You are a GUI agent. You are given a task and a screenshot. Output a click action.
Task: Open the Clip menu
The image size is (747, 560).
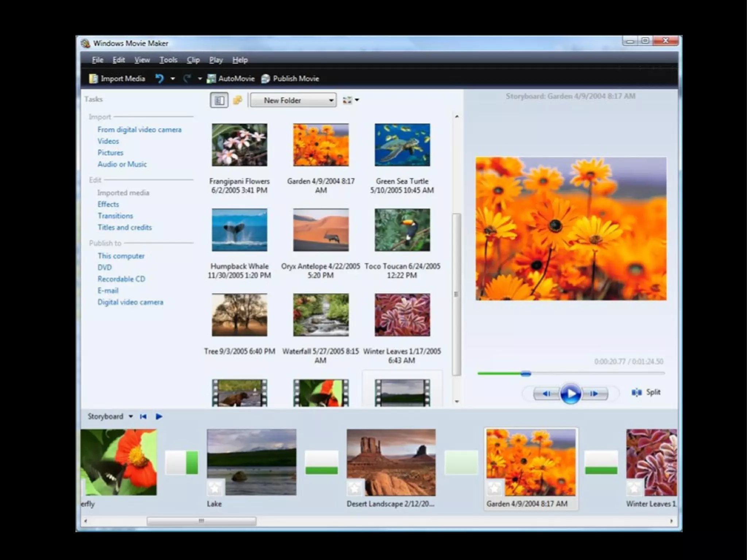[x=193, y=60]
